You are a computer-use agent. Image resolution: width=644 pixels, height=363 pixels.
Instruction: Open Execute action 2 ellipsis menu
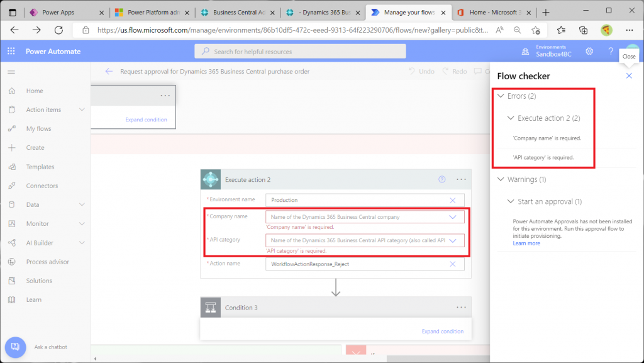coord(461,179)
